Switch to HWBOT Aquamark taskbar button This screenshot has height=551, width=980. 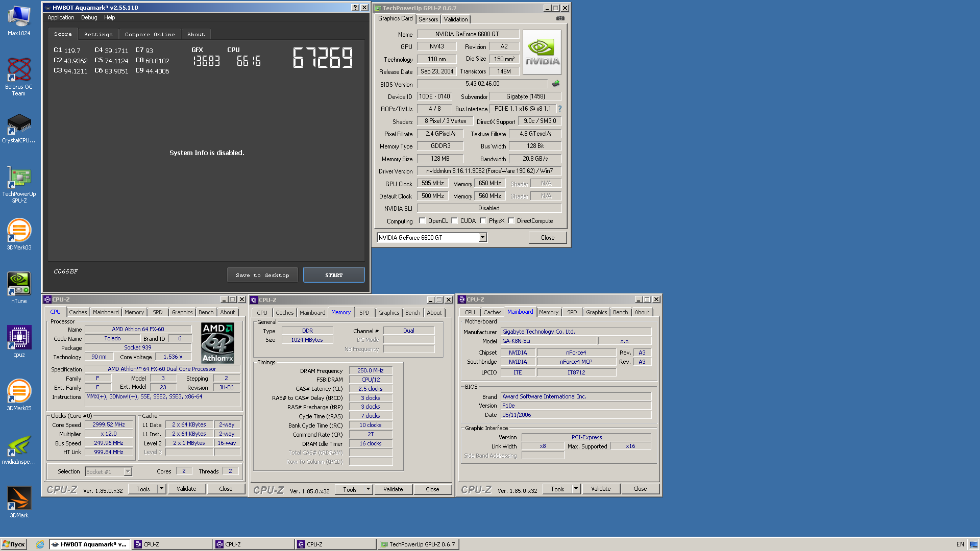(90, 544)
